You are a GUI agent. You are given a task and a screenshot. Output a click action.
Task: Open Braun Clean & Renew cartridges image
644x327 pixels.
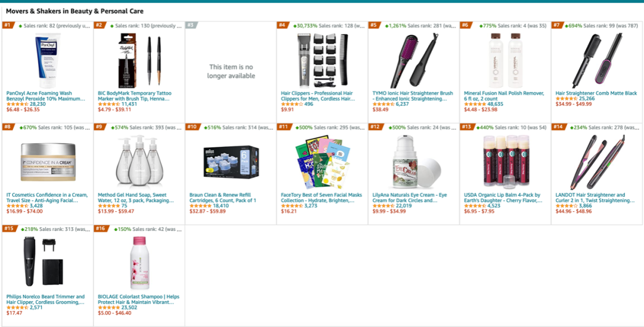231,161
